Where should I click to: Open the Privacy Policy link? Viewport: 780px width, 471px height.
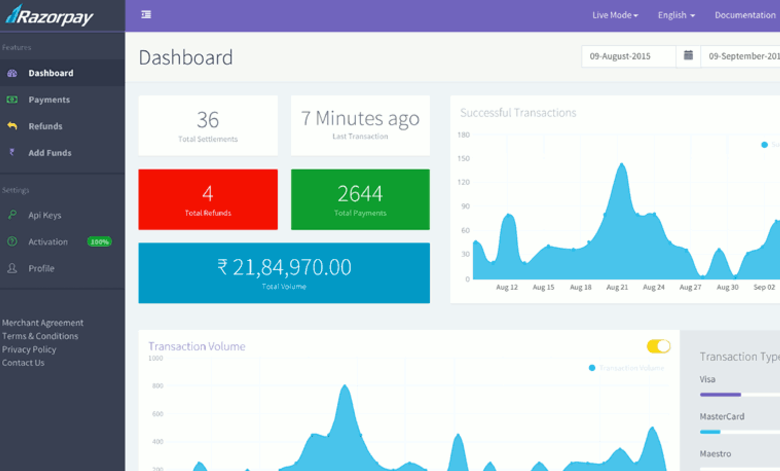29,349
